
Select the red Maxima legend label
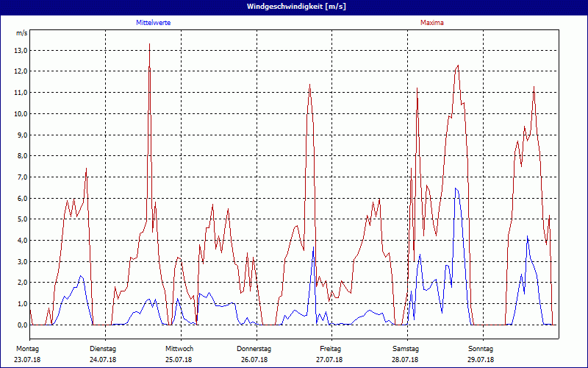click(431, 23)
